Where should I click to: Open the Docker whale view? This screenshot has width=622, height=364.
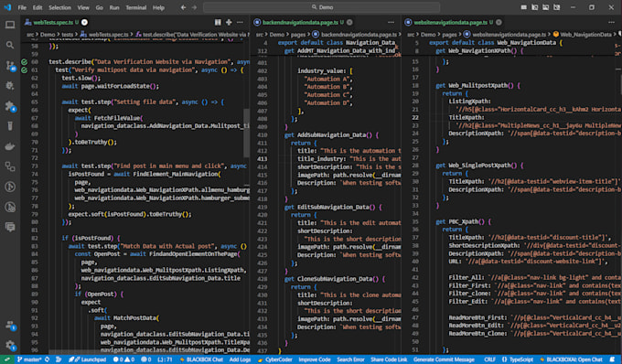point(10,146)
